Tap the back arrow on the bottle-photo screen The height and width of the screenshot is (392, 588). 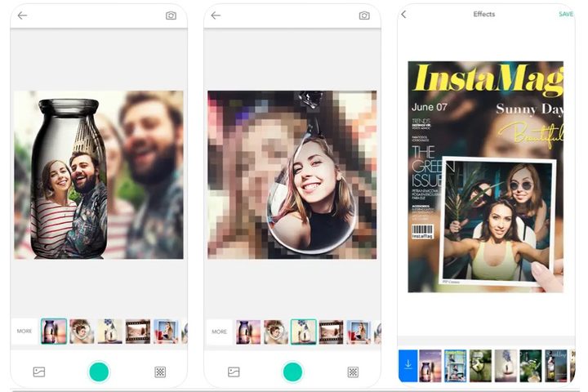pyautogui.click(x=23, y=16)
